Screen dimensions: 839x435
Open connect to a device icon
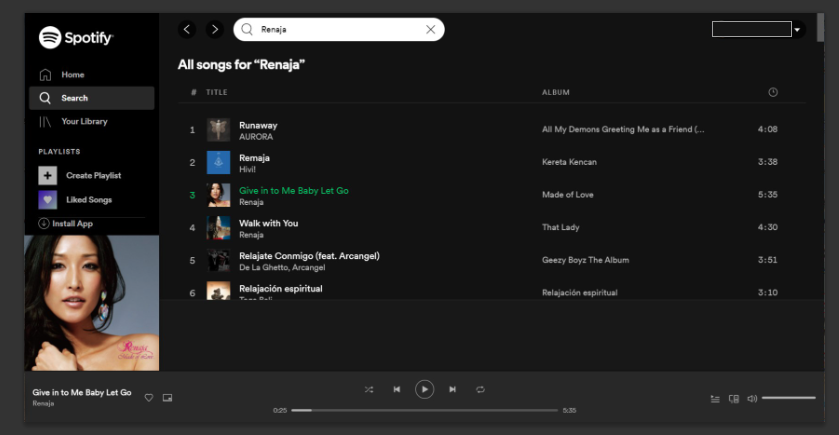coord(734,399)
